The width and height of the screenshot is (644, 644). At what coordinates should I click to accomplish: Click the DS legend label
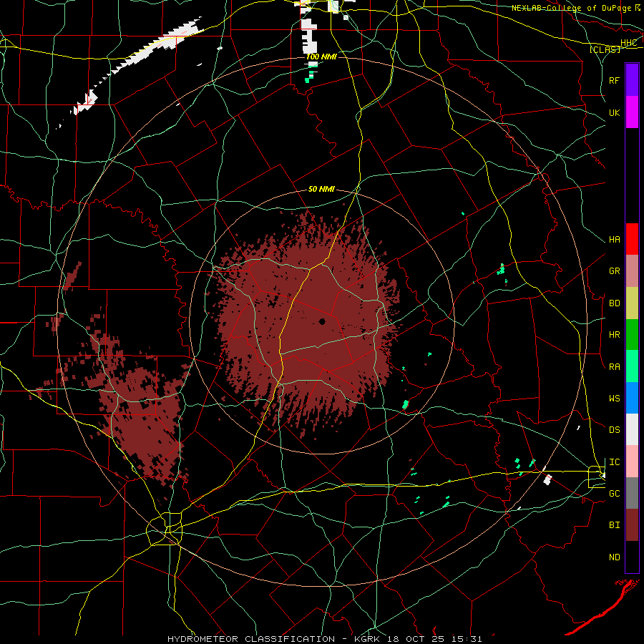(x=615, y=429)
